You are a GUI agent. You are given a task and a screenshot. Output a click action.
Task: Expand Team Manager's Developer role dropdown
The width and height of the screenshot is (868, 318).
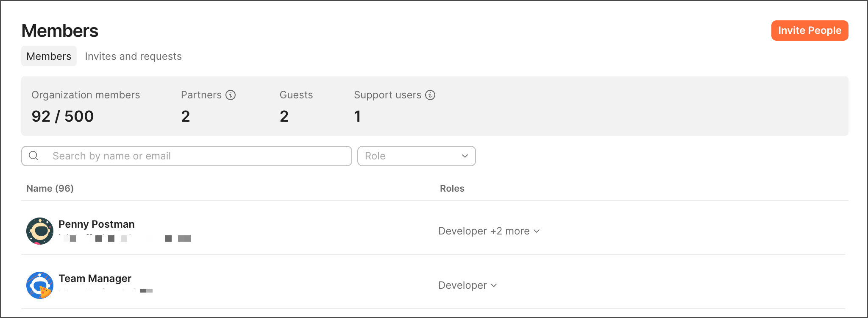point(467,285)
